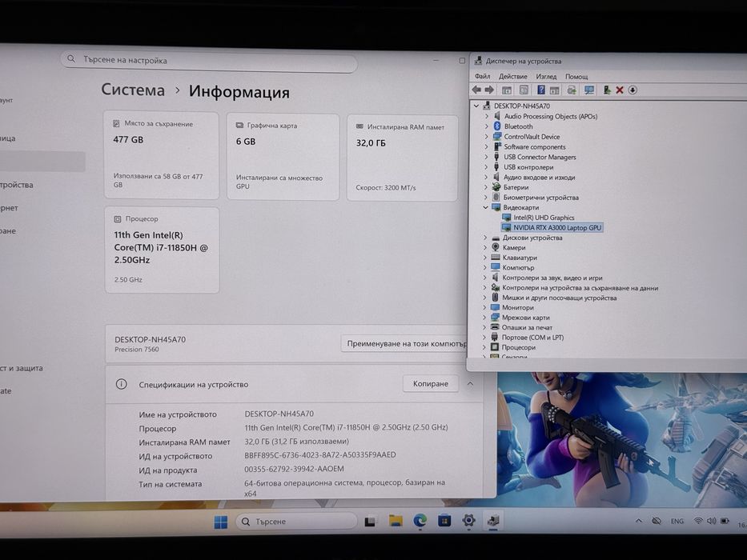Open the Място за съхранение card
The height and width of the screenshot is (560, 747).
tap(162, 155)
